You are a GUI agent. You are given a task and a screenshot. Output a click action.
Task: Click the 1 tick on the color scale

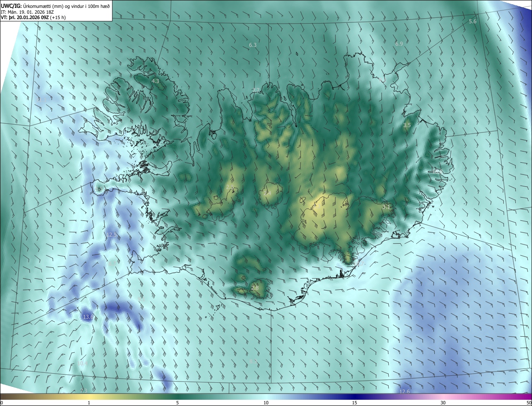click(x=89, y=403)
